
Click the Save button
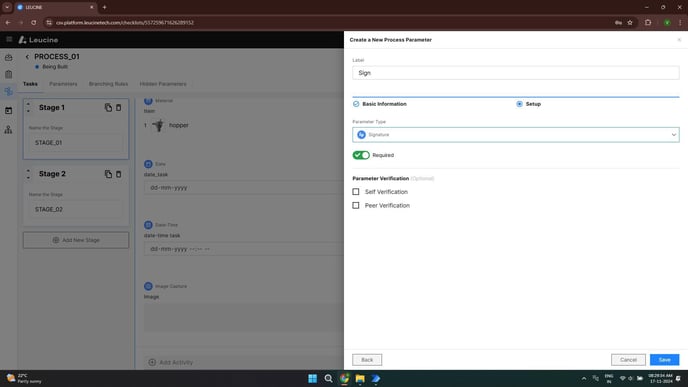pos(664,360)
